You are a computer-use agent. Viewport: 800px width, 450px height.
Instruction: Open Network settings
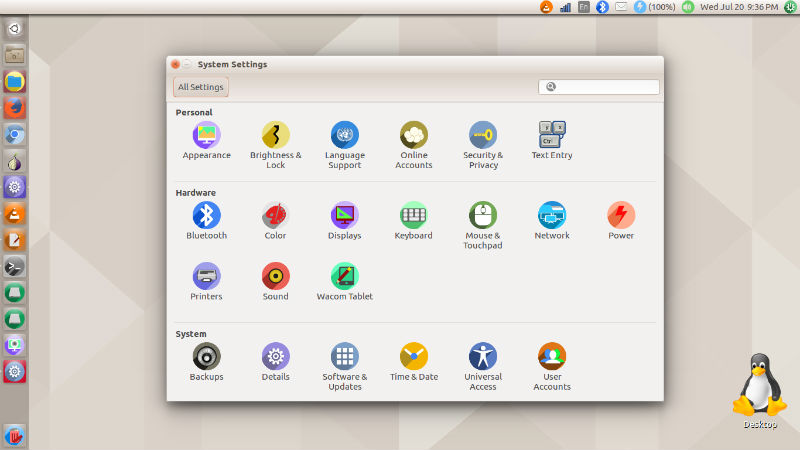(552, 221)
